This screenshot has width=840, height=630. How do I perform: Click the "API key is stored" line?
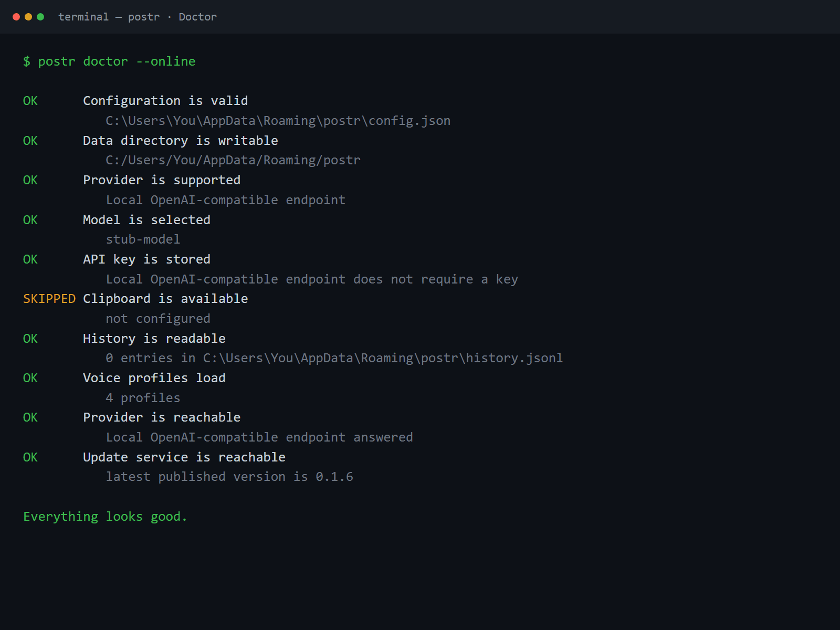(x=146, y=259)
